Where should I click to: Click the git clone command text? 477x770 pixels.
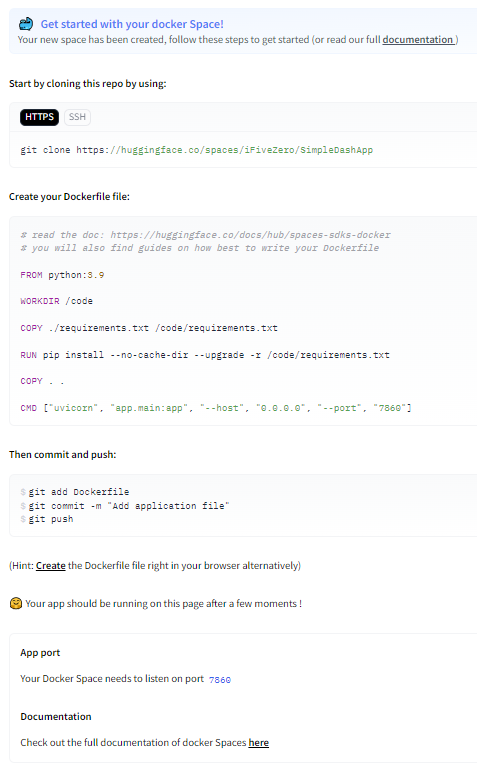point(196,150)
